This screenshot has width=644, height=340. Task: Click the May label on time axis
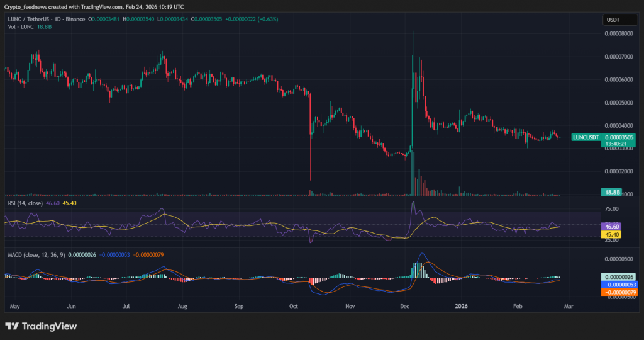[x=15, y=305]
